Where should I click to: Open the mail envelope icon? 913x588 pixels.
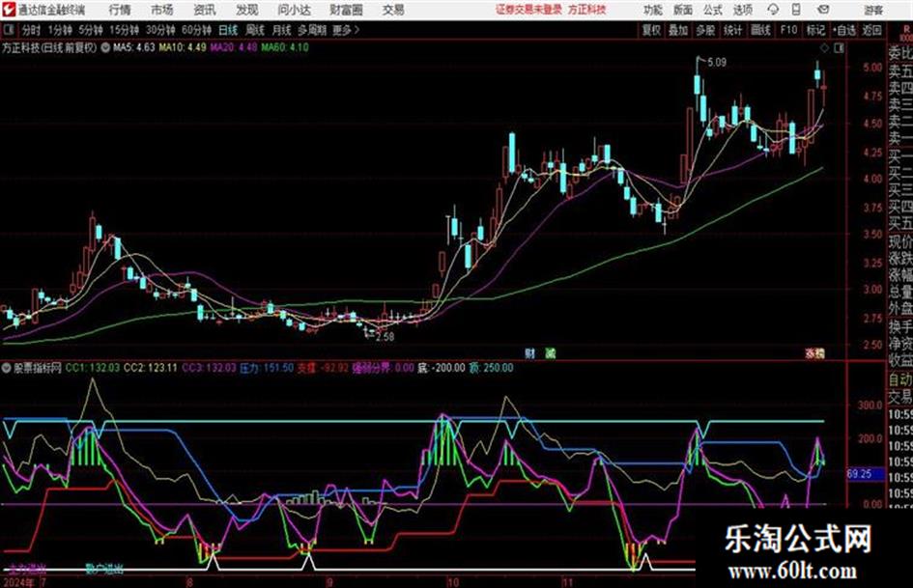coord(823,10)
